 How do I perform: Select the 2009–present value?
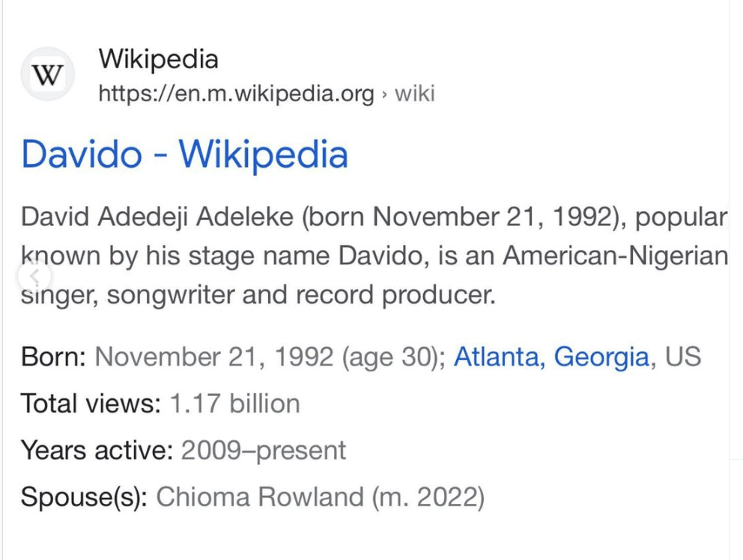pyautogui.click(x=264, y=451)
